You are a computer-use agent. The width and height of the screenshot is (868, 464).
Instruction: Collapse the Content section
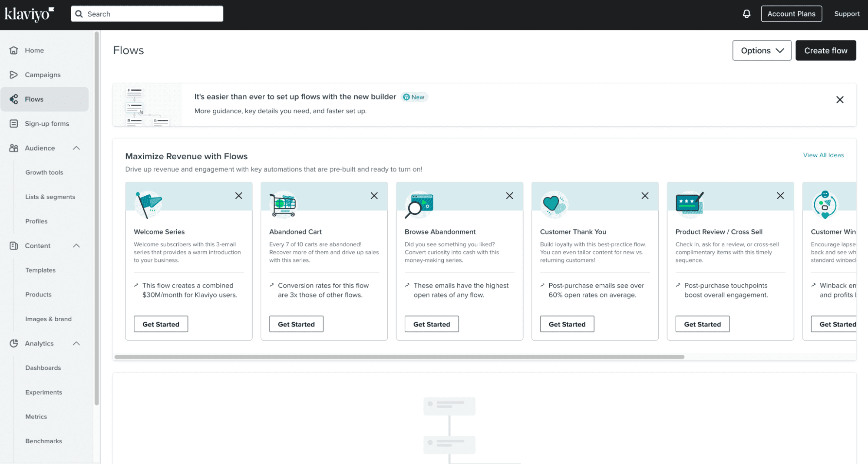coord(76,246)
